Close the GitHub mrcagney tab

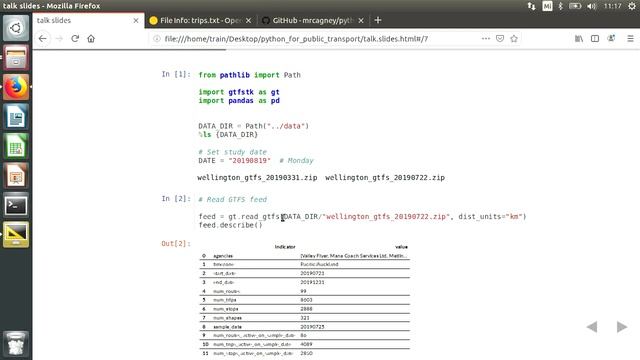[361, 20]
